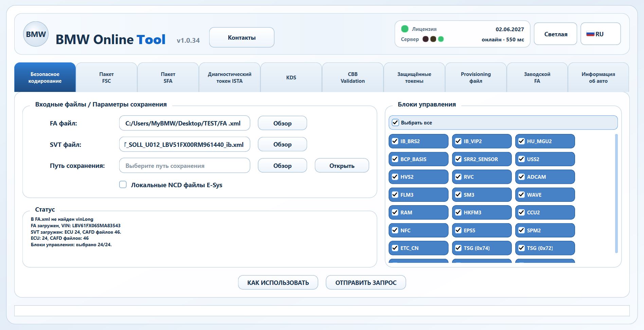Open 'Информация об авто' tab

coord(598,77)
